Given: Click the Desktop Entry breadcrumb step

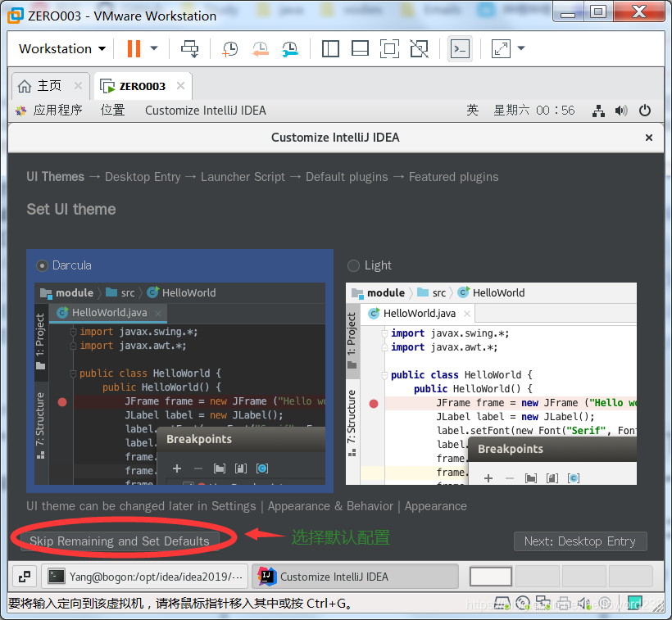Looking at the screenshot, I should (x=143, y=177).
